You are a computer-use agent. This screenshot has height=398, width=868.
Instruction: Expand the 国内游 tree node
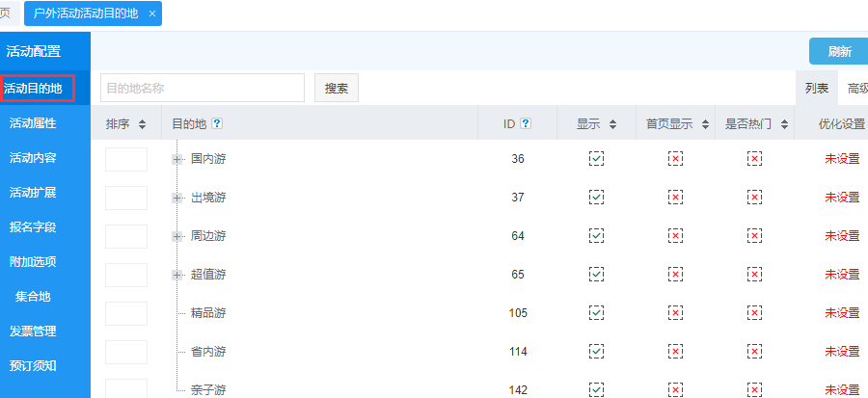177,159
